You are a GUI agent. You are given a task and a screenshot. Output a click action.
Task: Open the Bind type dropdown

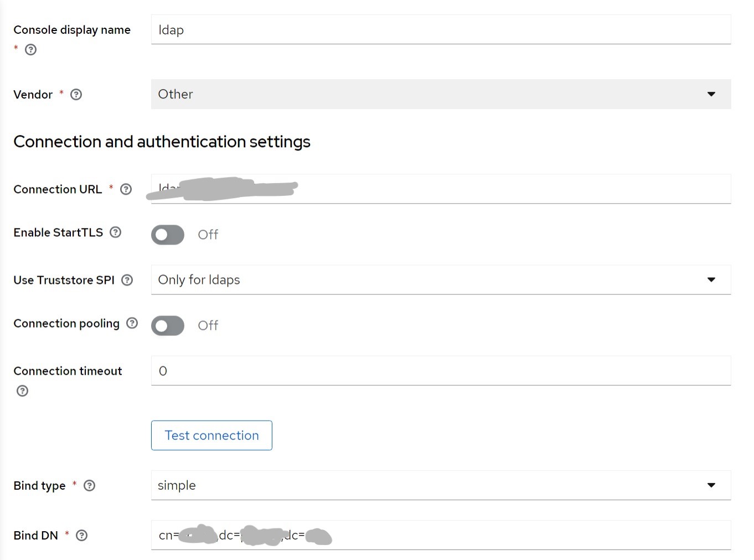click(440, 485)
